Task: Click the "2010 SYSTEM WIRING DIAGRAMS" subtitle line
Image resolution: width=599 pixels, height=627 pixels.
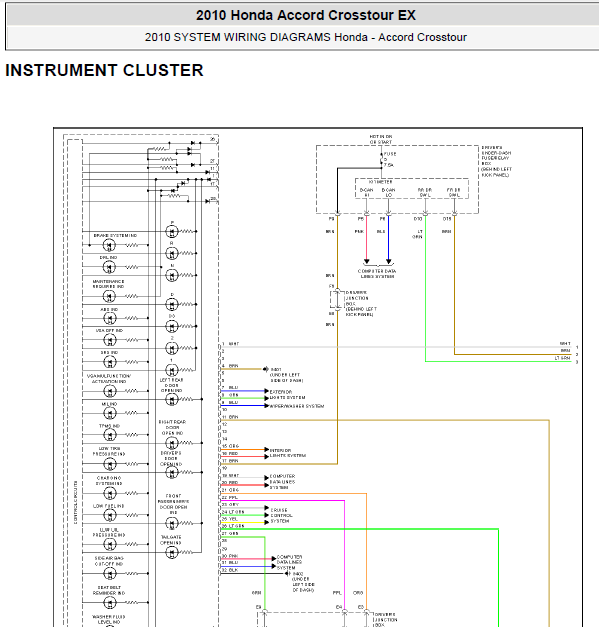Action: coord(305,37)
